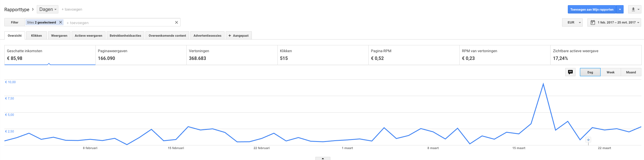
Task: Click the '8 februari' axis label
Action: (x=90, y=148)
